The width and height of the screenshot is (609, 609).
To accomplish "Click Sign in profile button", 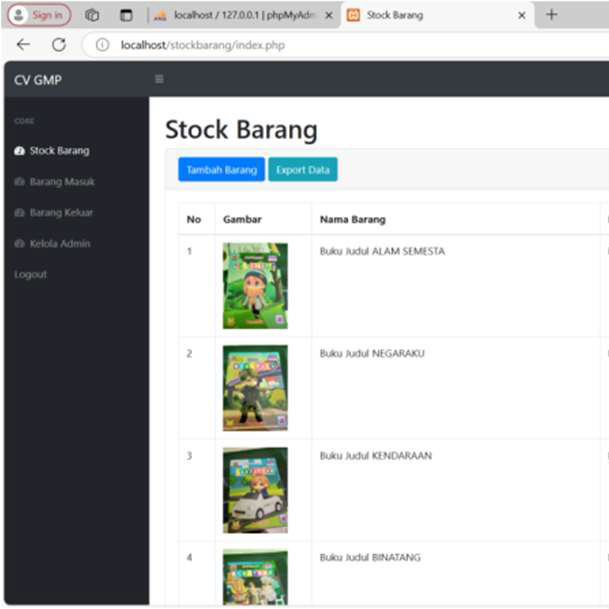I will [x=39, y=15].
